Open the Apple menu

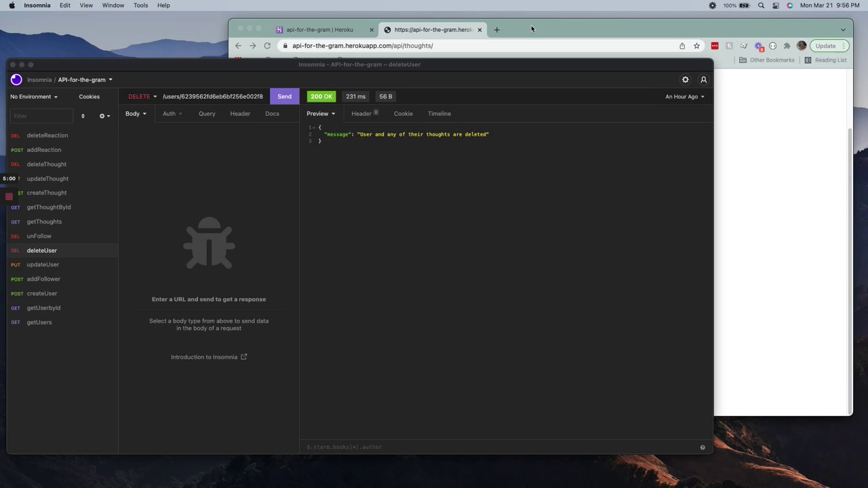[12, 5]
